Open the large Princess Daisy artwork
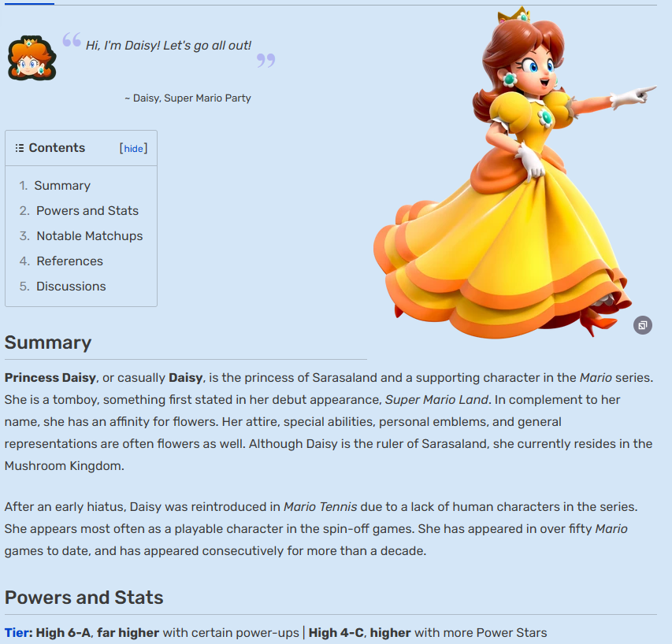672x644 pixels. click(515, 172)
